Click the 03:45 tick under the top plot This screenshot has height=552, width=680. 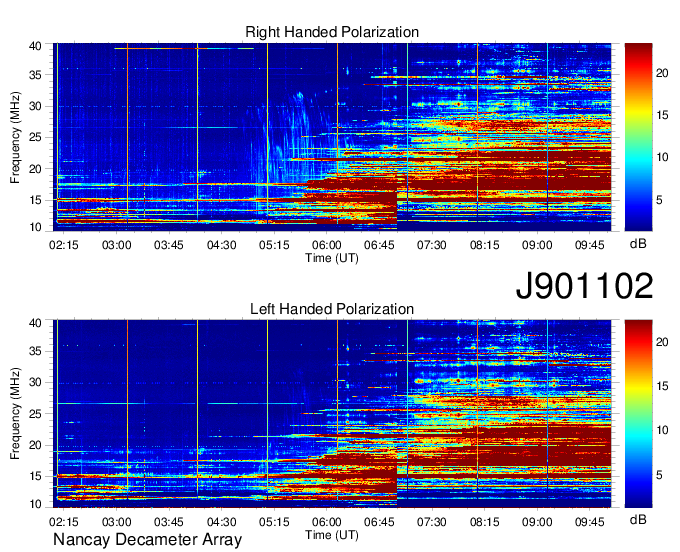(x=169, y=245)
